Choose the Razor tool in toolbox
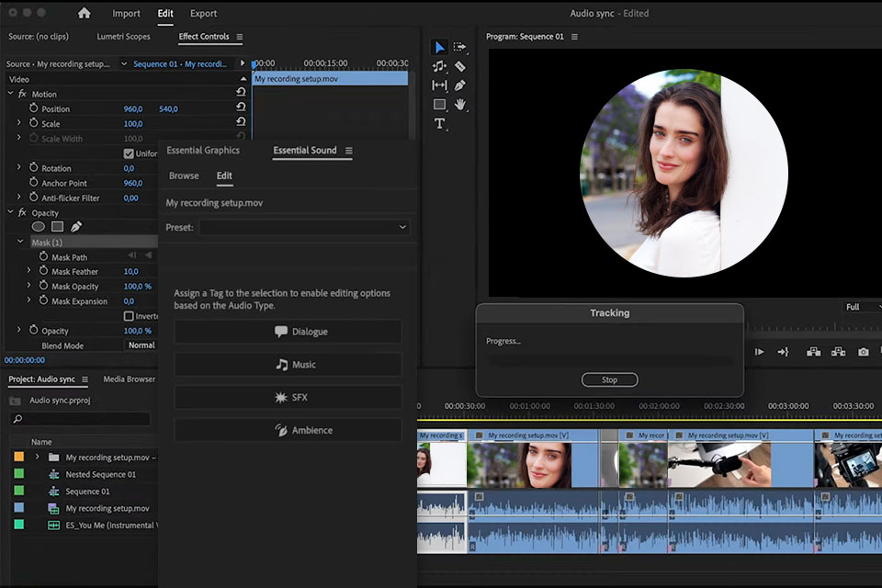The image size is (882, 588). tap(460, 66)
